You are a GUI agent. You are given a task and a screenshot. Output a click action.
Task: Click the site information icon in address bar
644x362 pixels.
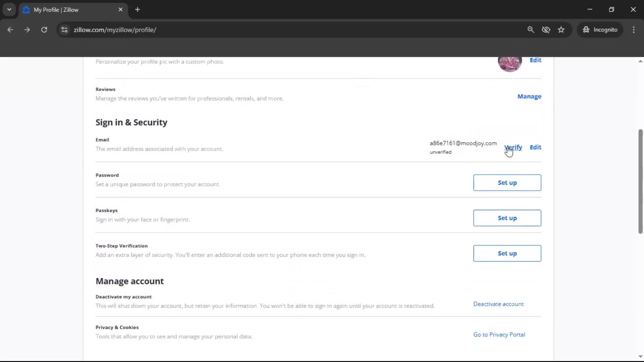pos(64,29)
